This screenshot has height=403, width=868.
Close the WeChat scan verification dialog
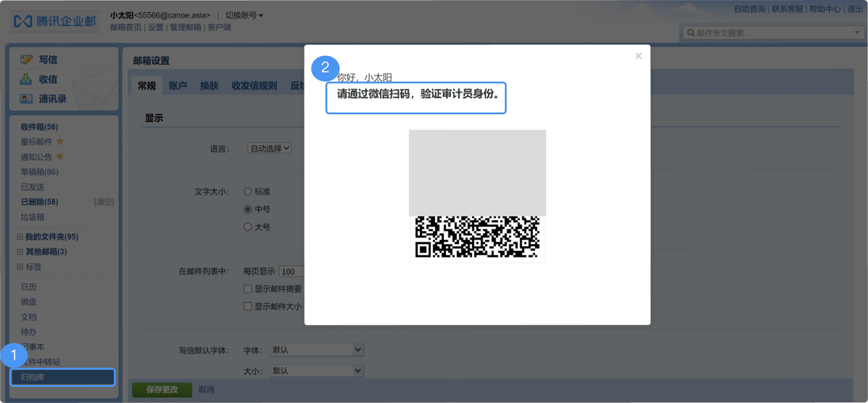(x=638, y=56)
